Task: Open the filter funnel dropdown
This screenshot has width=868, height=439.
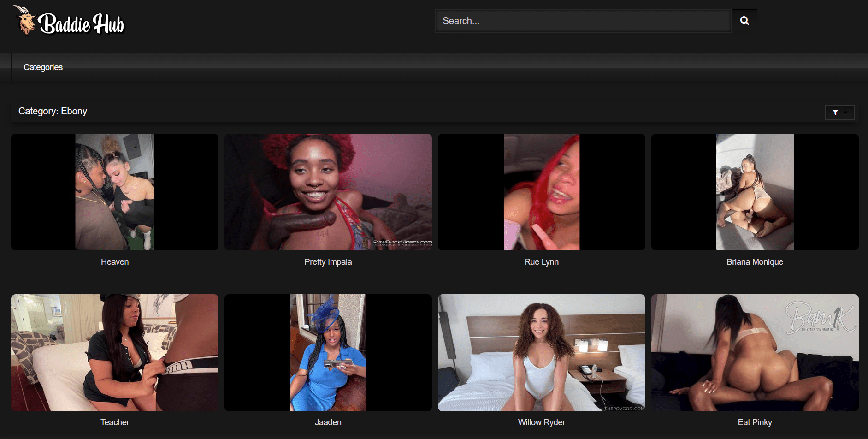Action: 839,112
